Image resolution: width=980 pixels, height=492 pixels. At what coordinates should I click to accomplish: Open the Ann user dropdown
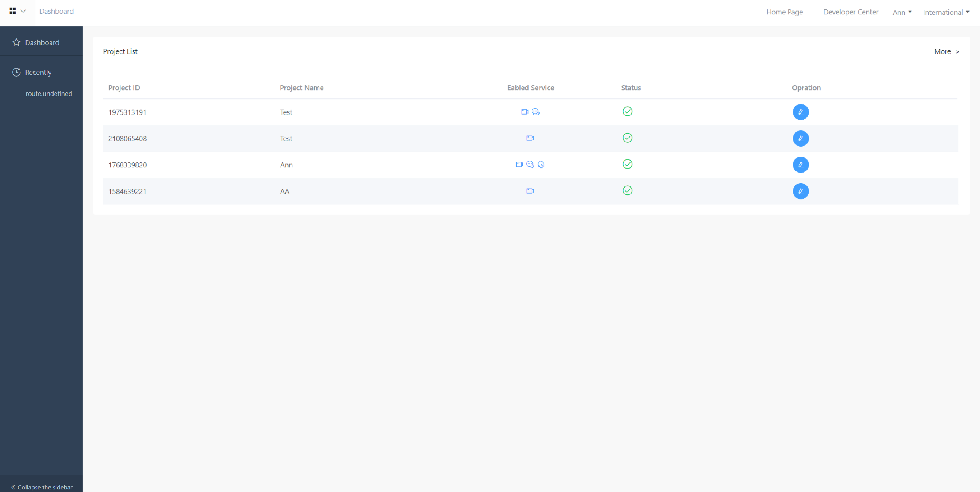902,12
